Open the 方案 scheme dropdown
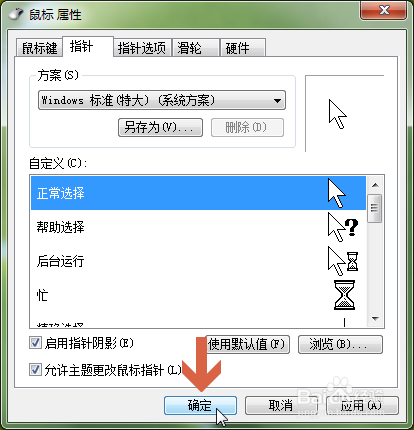 pyautogui.click(x=162, y=100)
